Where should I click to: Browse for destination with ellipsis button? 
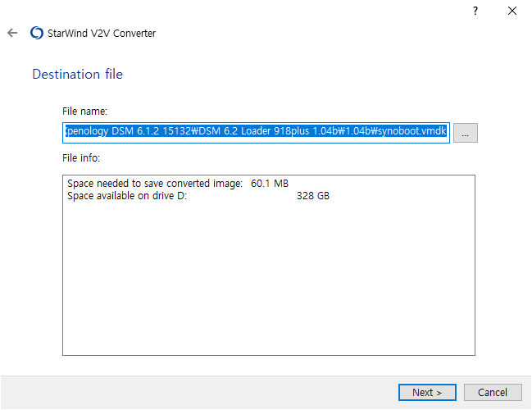465,133
